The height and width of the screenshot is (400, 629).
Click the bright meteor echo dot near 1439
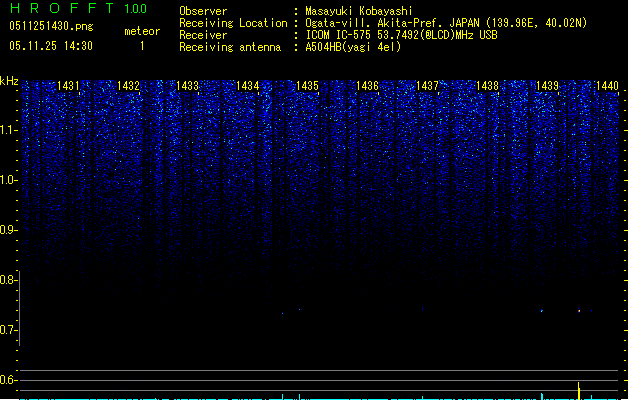point(579,311)
